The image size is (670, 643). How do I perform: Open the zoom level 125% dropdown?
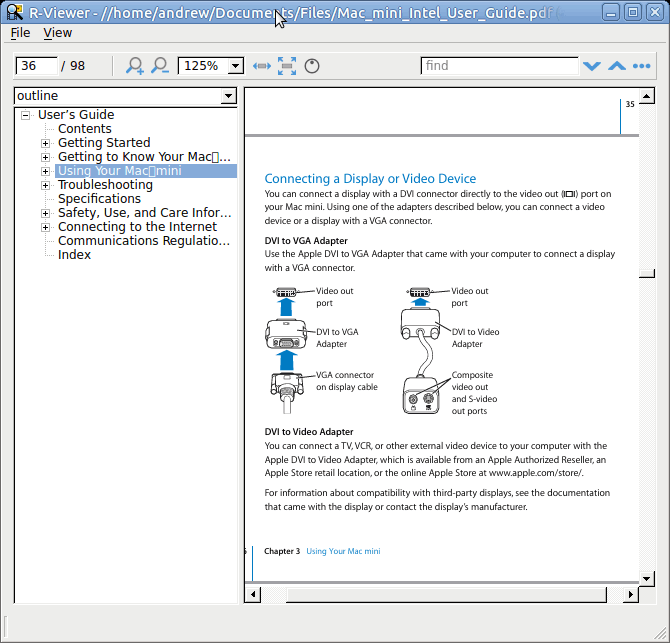click(235, 66)
